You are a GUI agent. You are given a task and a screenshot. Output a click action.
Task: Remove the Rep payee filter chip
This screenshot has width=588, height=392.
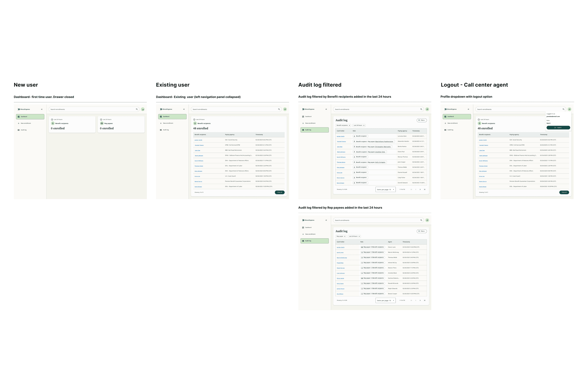(x=345, y=236)
